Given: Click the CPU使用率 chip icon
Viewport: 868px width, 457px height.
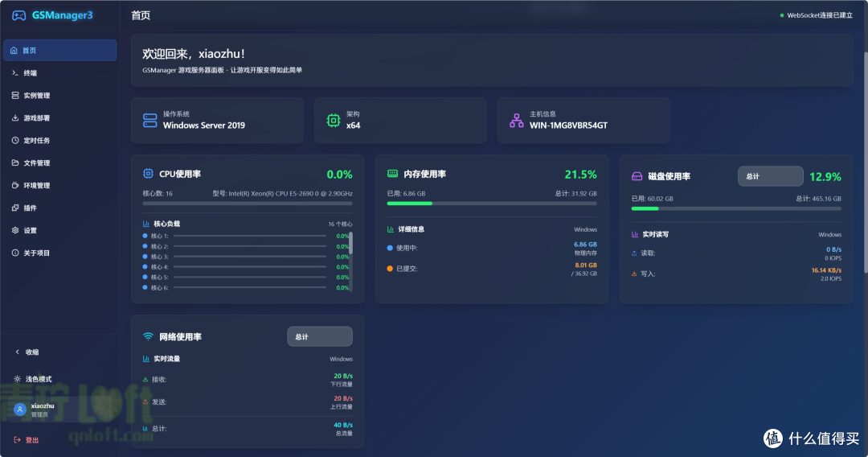Looking at the screenshot, I should (x=148, y=173).
